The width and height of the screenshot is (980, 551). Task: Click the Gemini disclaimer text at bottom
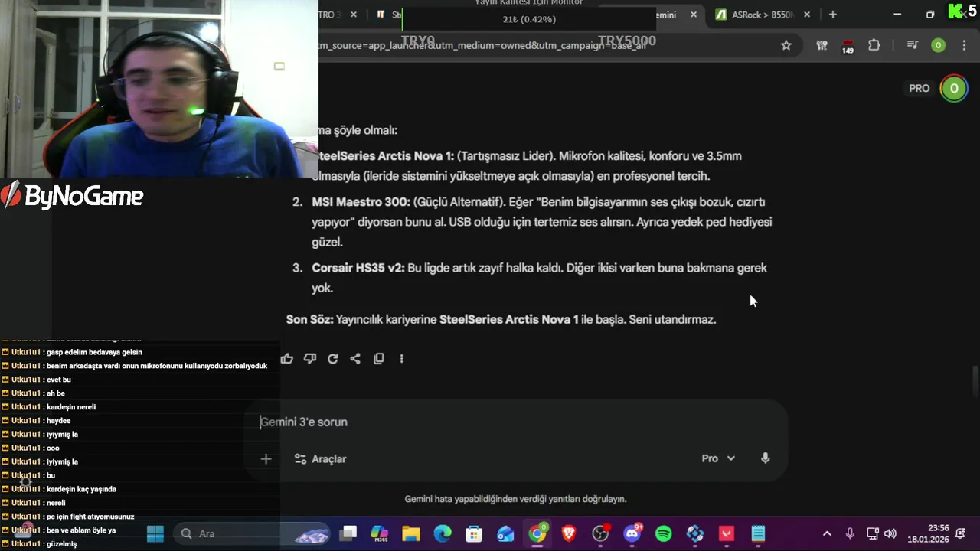515,499
